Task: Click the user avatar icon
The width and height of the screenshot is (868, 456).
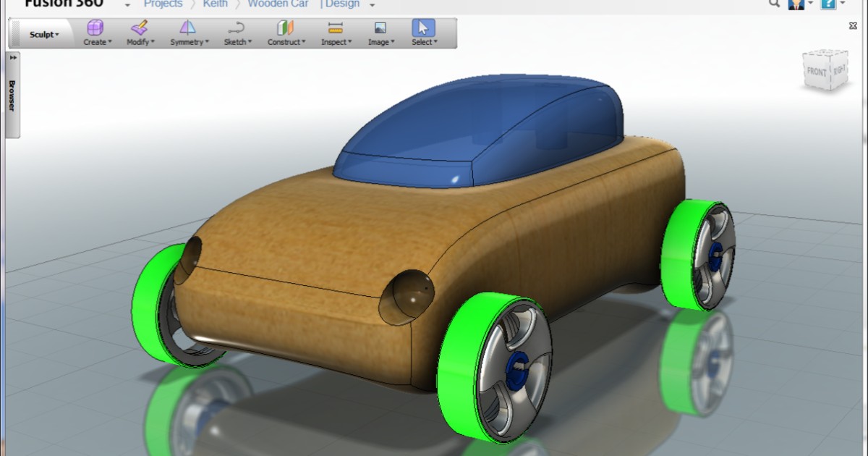Action: click(x=798, y=4)
